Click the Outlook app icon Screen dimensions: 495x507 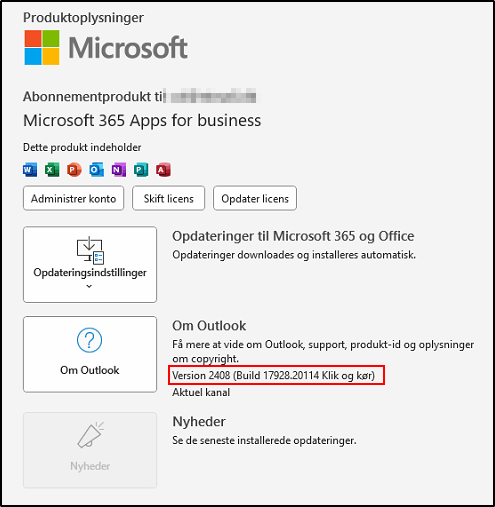[x=96, y=170]
